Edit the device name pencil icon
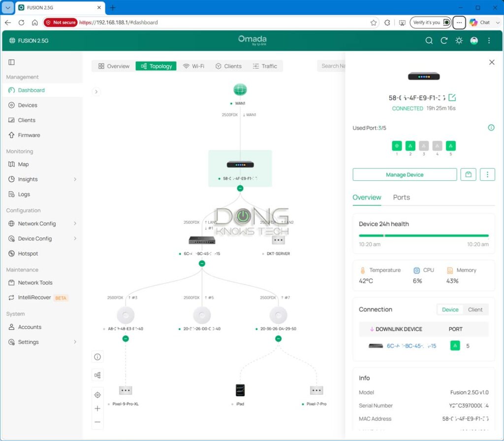Screen dimensions: 504x441 click(x=452, y=98)
